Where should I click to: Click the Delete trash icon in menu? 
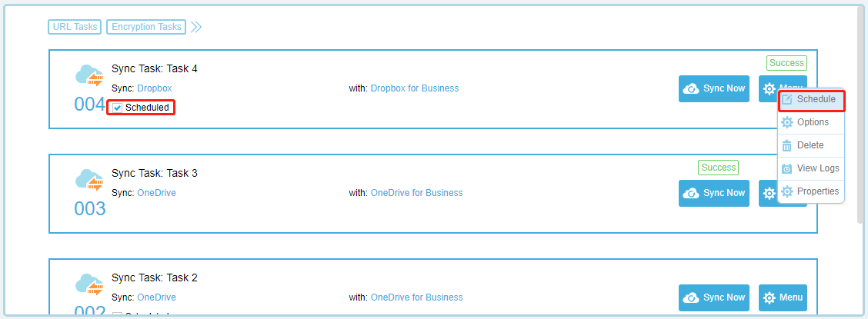coord(786,145)
